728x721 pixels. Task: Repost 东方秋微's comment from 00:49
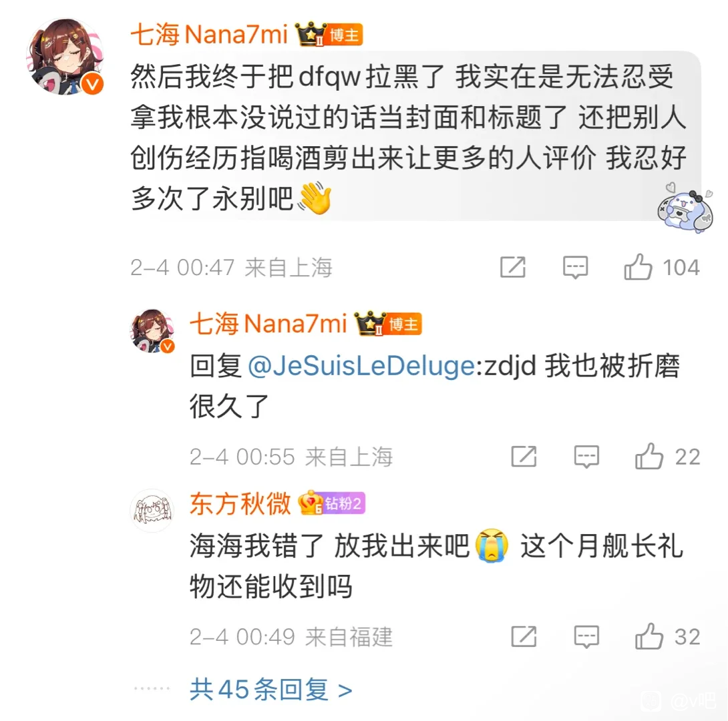coord(524,637)
